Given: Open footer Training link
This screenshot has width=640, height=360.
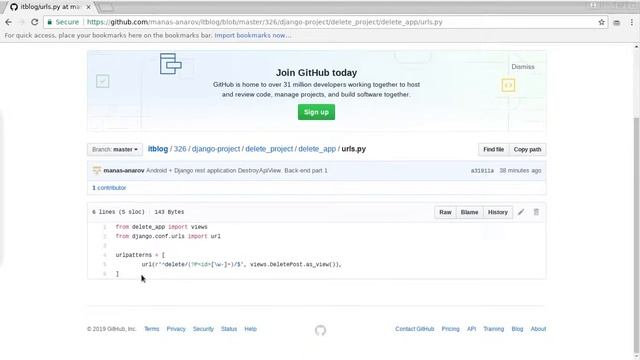Looking at the screenshot, I should pos(493,329).
